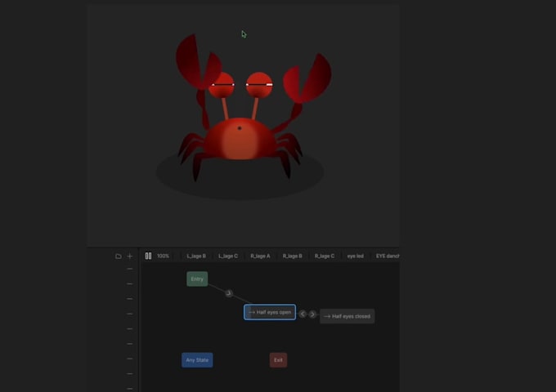Click the crab's left eye
Screen dimensions: 556x392
pos(222,85)
